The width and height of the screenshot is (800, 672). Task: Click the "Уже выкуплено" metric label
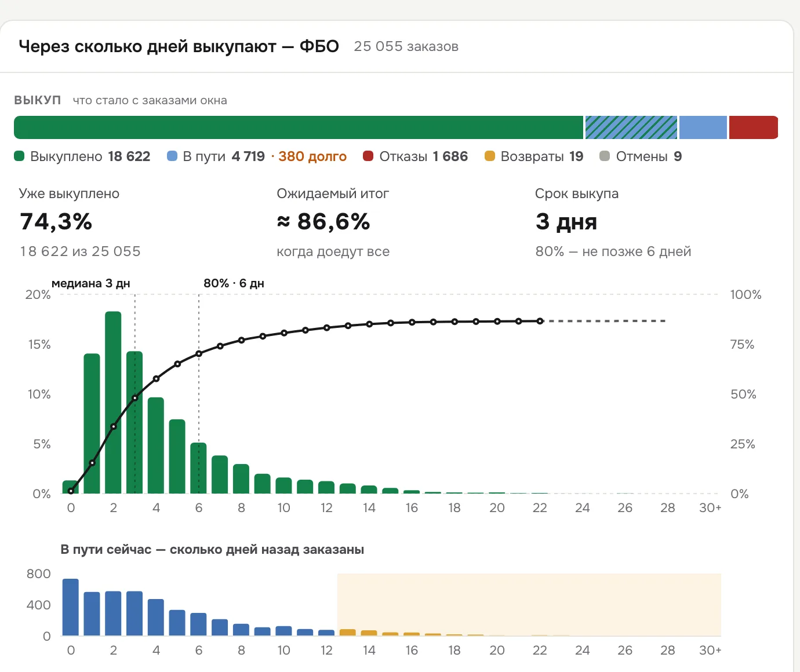69,193
